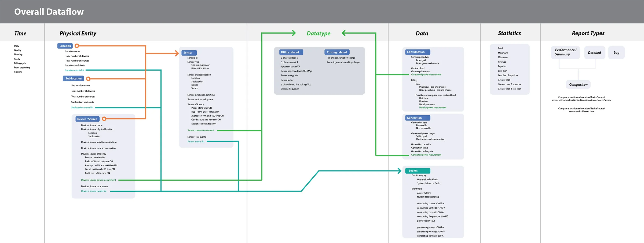
Task: Choose the Log report type
Action: click(616, 53)
